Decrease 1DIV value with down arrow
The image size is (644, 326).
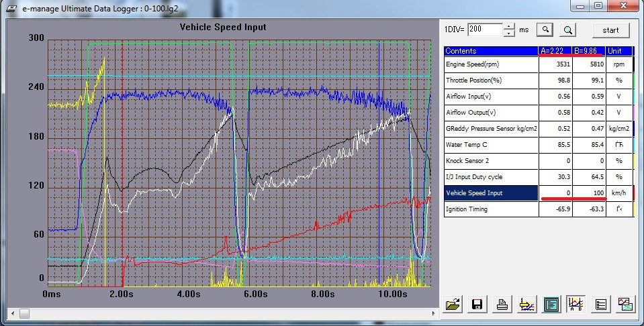[509, 33]
